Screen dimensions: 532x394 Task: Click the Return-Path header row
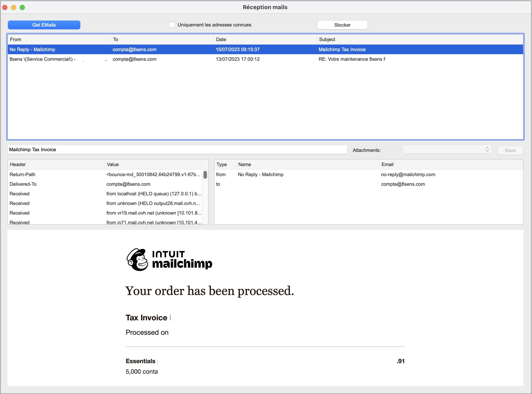tap(106, 174)
